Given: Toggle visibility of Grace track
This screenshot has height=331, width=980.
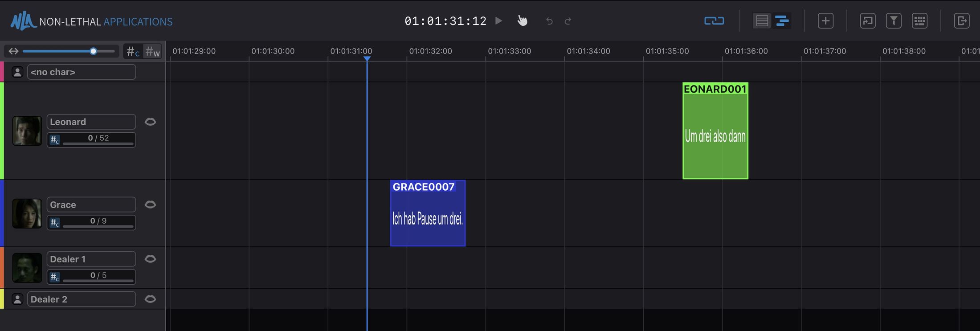Looking at the screenshot, I should [x=151, y=204].
